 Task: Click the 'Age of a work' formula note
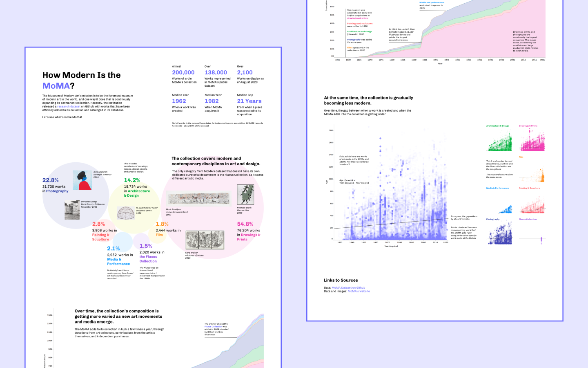[x=354, y=182]
